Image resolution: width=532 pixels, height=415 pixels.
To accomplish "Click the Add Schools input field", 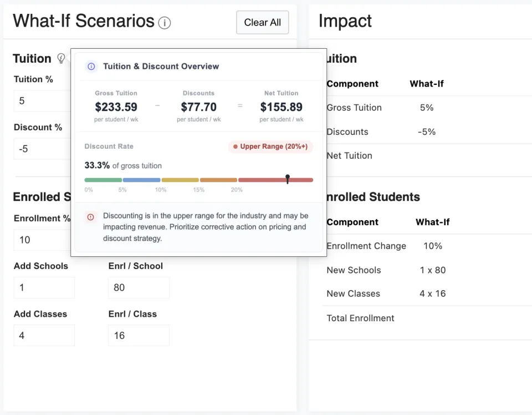I will click(x=44, y=287).
